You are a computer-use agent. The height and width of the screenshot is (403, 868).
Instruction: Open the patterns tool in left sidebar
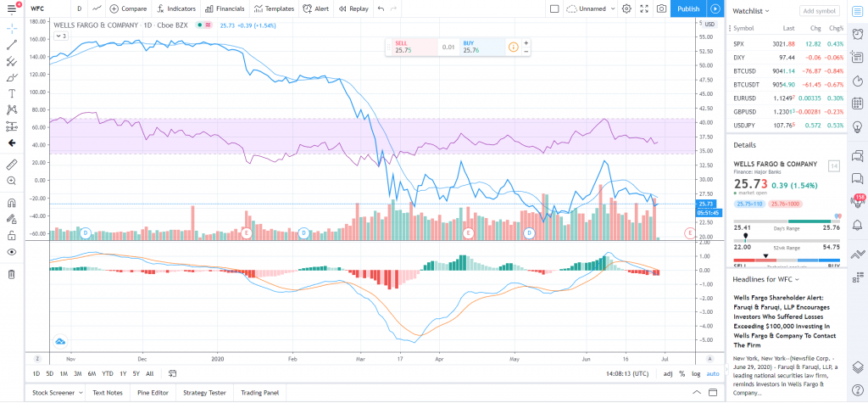(12, 110)
